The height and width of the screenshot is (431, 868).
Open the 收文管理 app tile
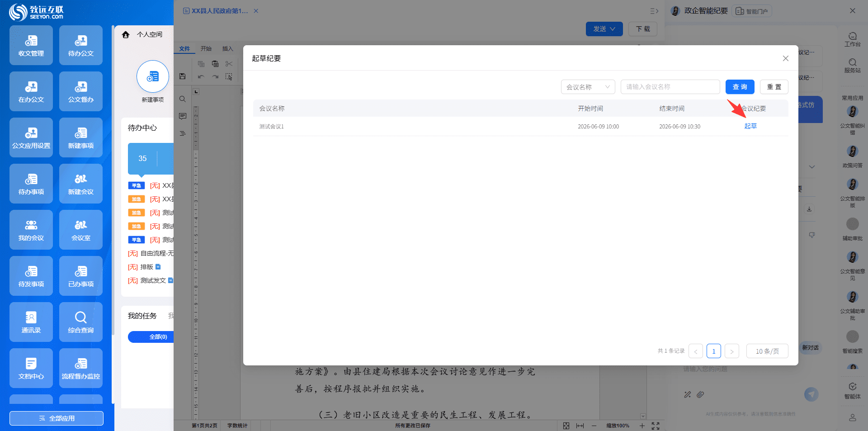coord(31,45)
